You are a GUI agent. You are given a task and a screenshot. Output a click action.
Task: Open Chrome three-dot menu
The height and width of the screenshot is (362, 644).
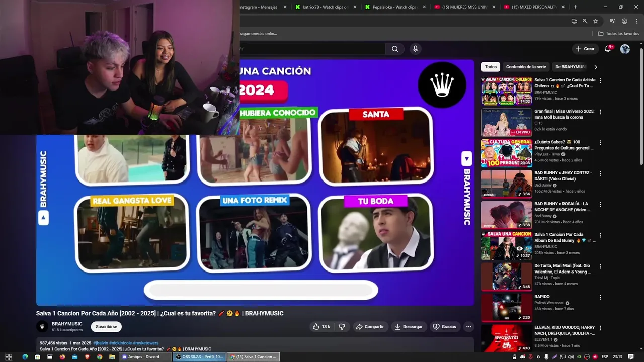coord(636,21)
